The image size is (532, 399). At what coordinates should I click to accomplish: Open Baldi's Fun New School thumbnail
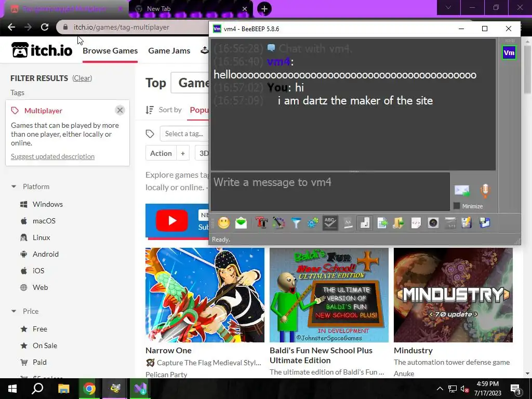(329, 295)
